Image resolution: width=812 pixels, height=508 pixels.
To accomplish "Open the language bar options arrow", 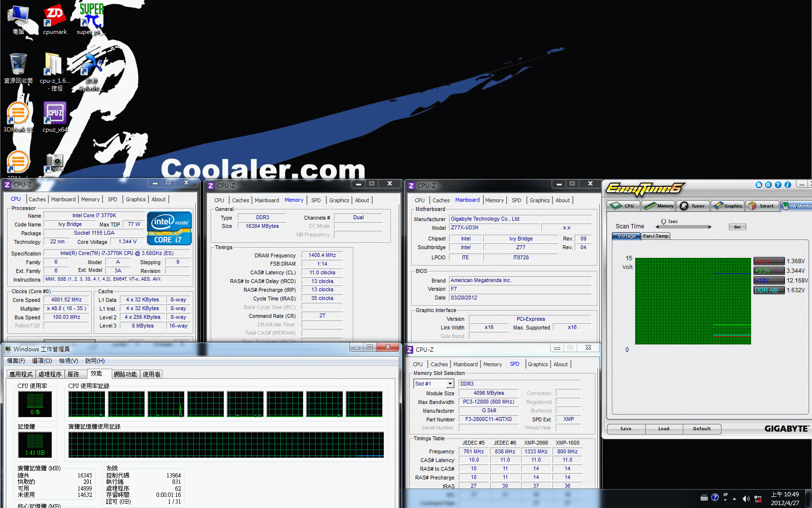I will coord(725,501).
